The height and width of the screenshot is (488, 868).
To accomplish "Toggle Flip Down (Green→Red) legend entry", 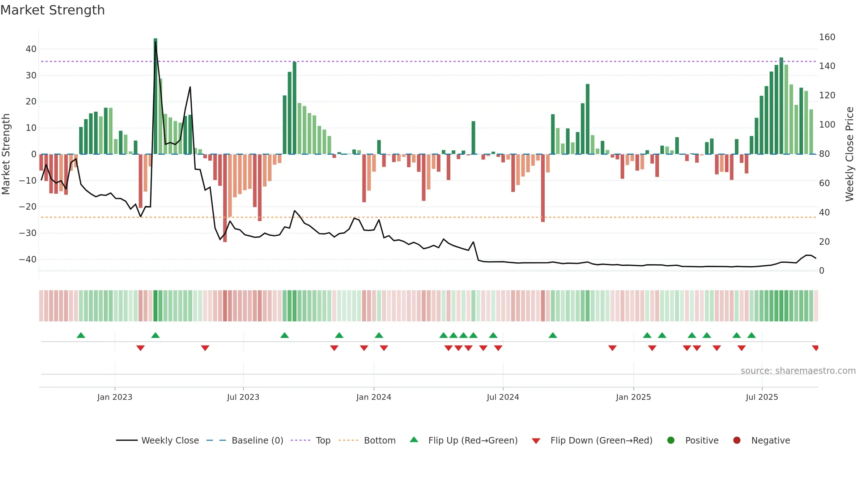I will point(592,440).
